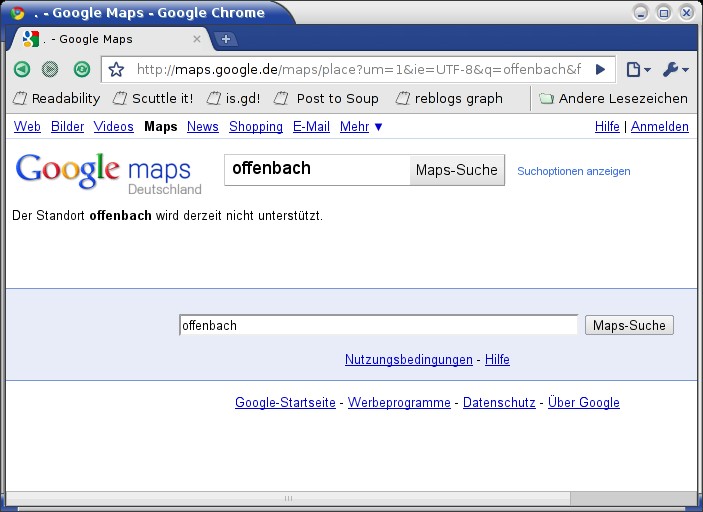This screenshot has height=512, width=703.
Task: Click the Go arrow beside the address bar
Action: [600, 69]
